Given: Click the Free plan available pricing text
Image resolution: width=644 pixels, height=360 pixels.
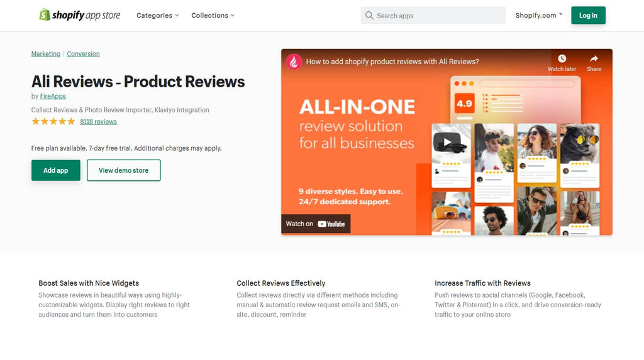Looking at the screenshot, I should (126, 148).
